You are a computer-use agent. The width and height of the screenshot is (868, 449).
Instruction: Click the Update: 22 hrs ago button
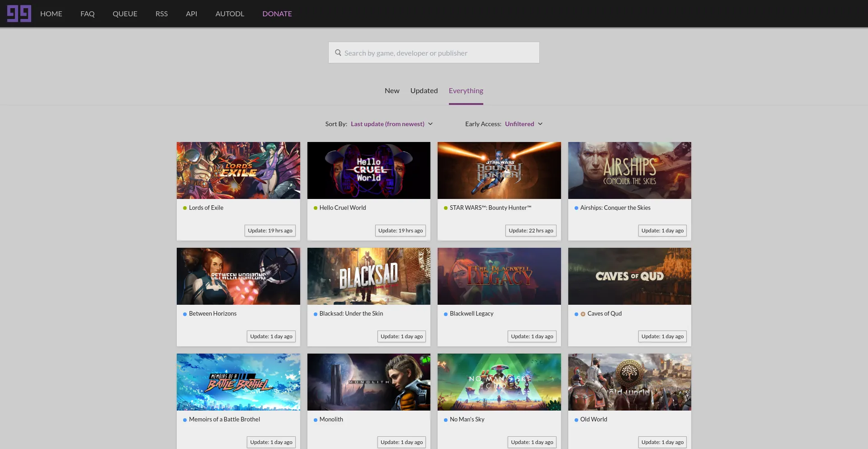(531, 231)
